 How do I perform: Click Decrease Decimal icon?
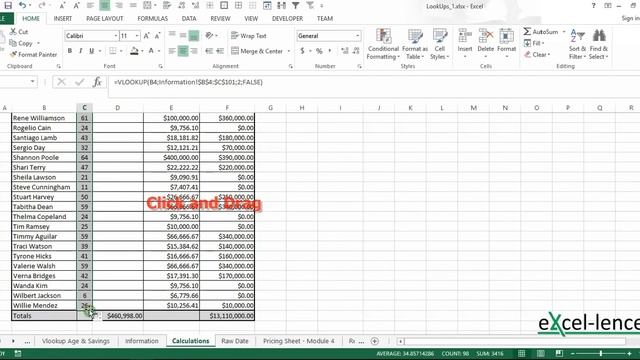[356, 51]
